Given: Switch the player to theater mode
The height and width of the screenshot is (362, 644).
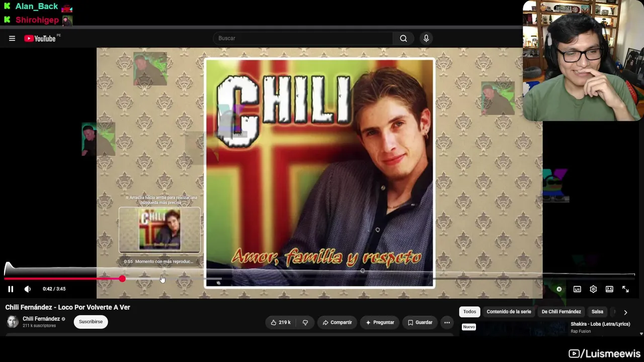Looking at the screenshot, I should point(609,289).
